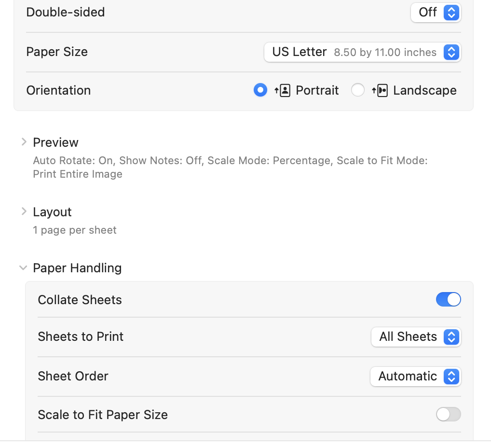Expand the Layout section chevron

point(24,212)
